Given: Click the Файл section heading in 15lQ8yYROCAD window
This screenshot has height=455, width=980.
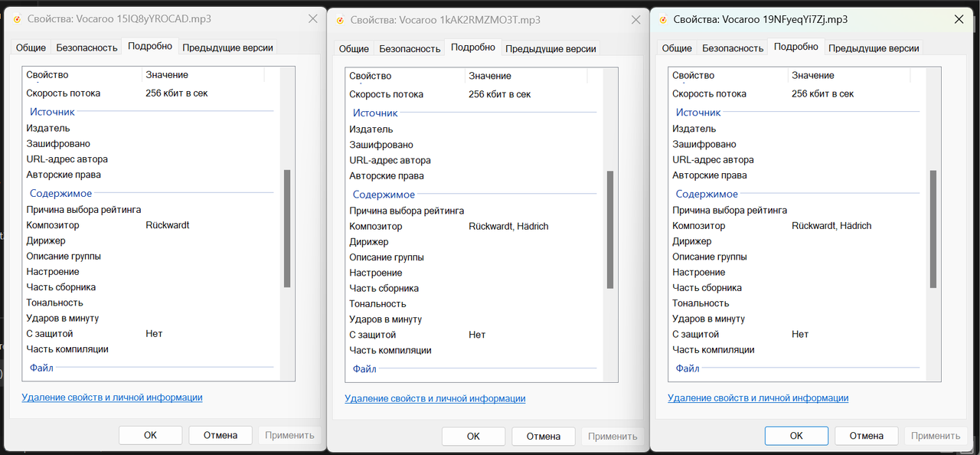Looking at the screenshot, I should pos(41,368).
